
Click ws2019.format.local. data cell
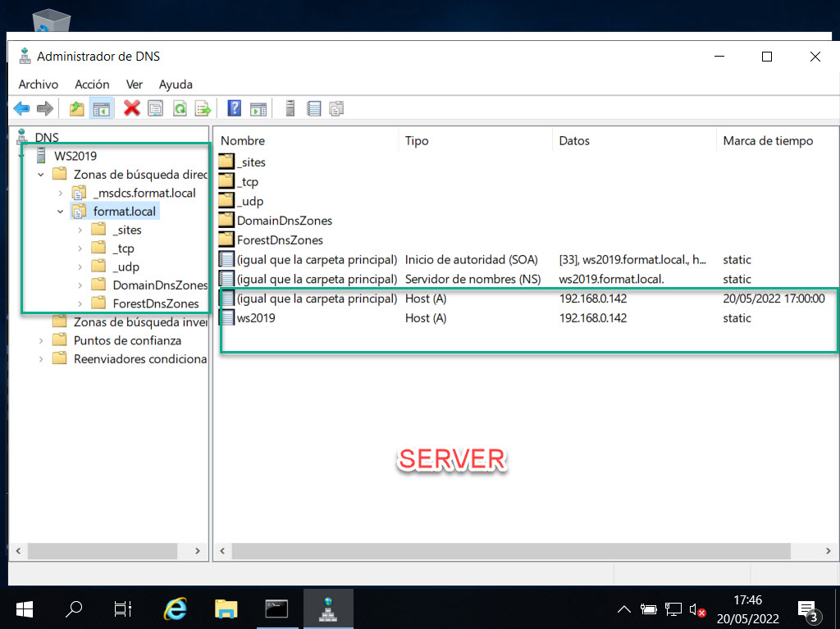point(611,279)
